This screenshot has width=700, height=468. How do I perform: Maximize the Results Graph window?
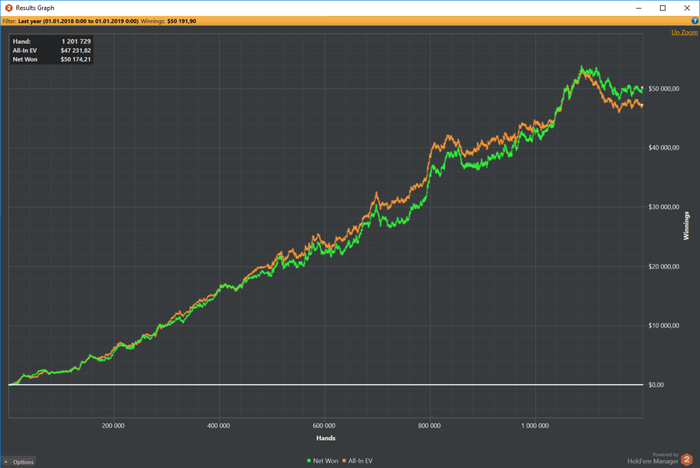coord(663,8)
